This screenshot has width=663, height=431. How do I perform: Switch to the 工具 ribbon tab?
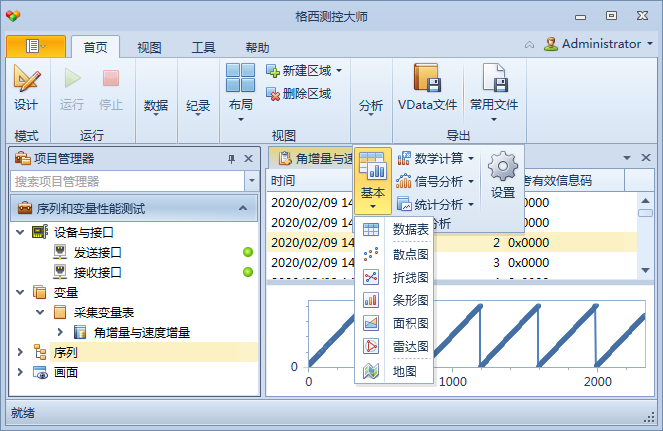pyautogui.click(x=203, y=47)
